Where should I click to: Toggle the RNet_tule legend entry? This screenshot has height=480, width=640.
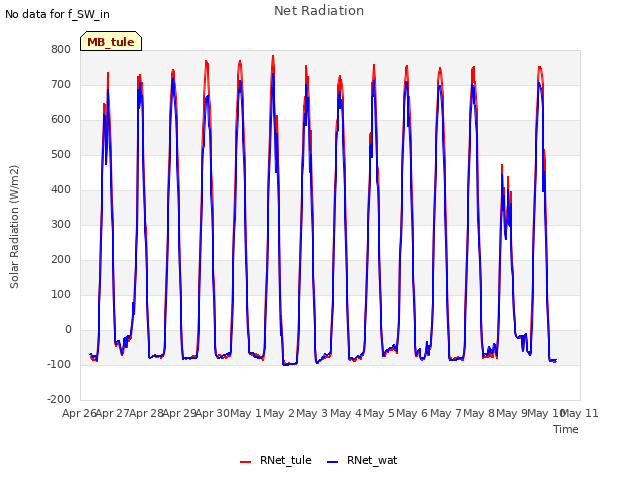coord(276,460)
